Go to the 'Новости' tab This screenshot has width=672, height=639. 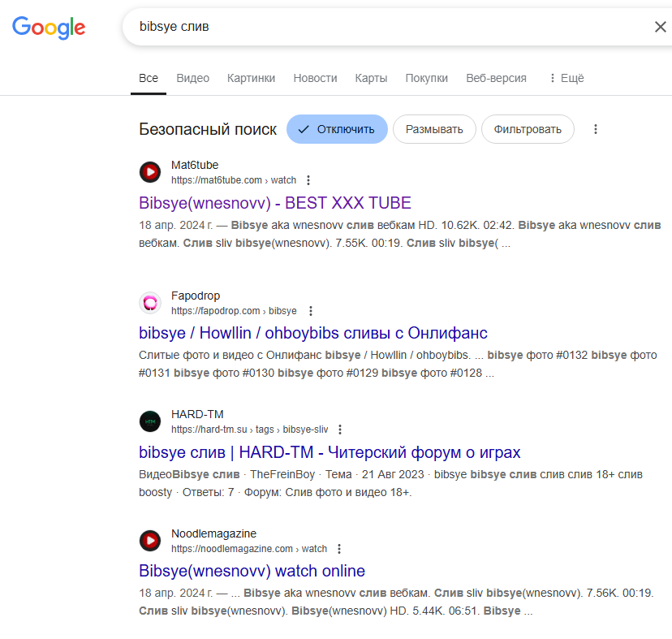pos(315,78)
